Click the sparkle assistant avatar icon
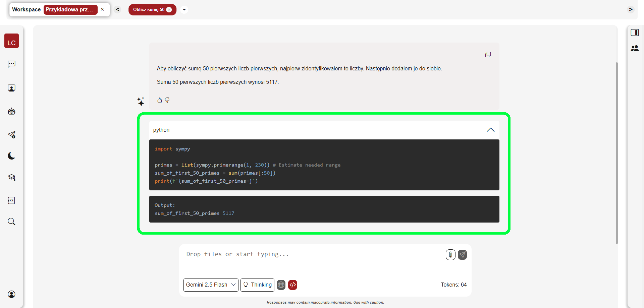 pos(141,101)
